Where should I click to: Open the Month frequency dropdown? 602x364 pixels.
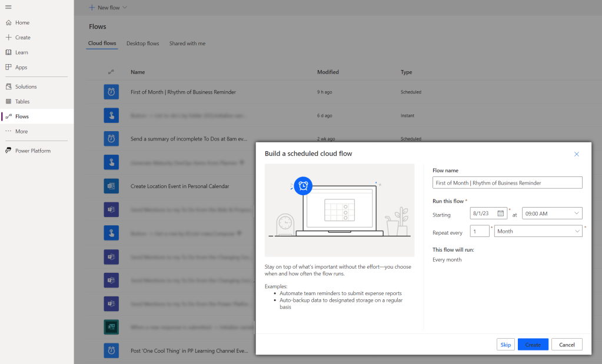[x=538, y=231]
